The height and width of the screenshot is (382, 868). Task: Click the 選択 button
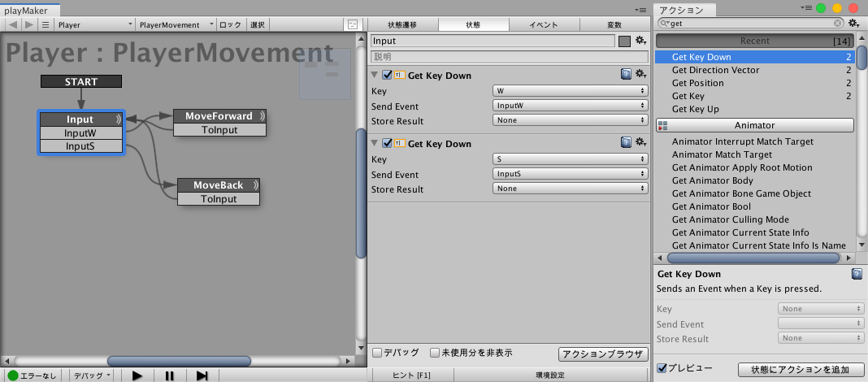coord(258,25)
